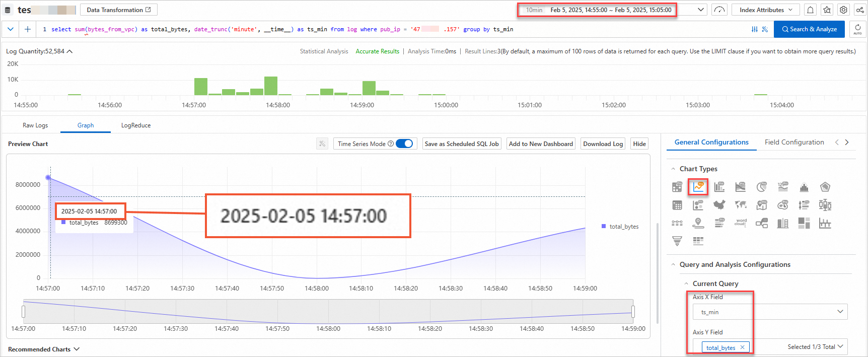Select the Pro geo map chart

(762, 205)
